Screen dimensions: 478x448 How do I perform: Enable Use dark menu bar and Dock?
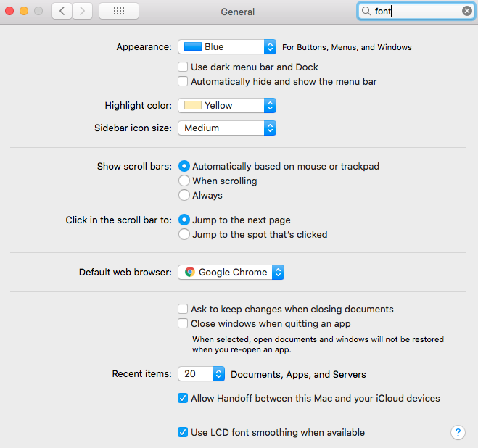pos(183,67)
